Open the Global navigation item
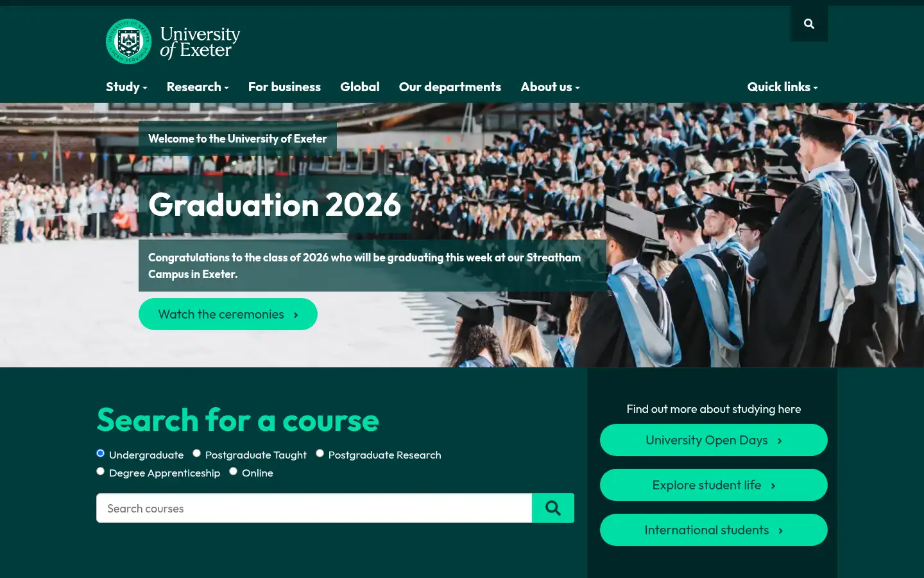924x578 pixels. [x=360, y=87]
